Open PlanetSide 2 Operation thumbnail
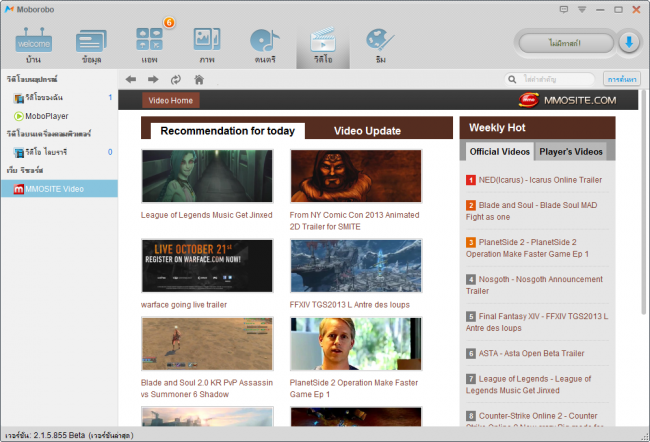The height and width of the screenshot is (442, 650). pos(356,344)
